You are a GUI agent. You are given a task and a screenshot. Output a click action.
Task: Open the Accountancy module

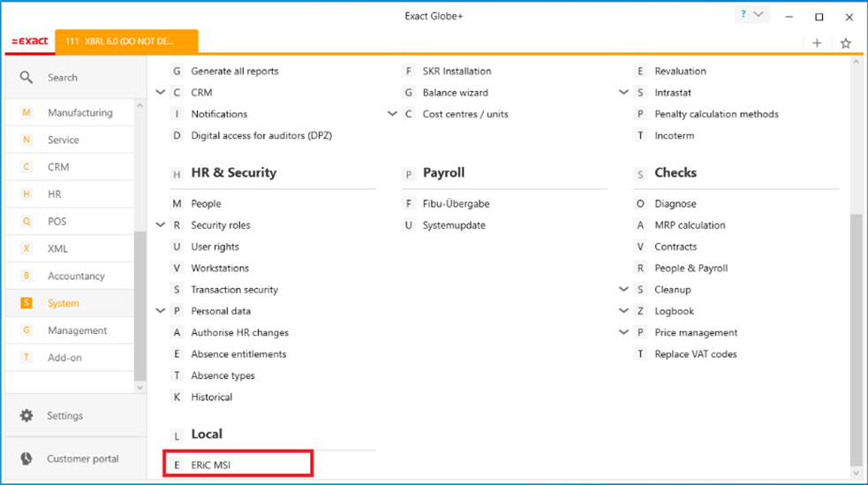(x=75, y=276)
